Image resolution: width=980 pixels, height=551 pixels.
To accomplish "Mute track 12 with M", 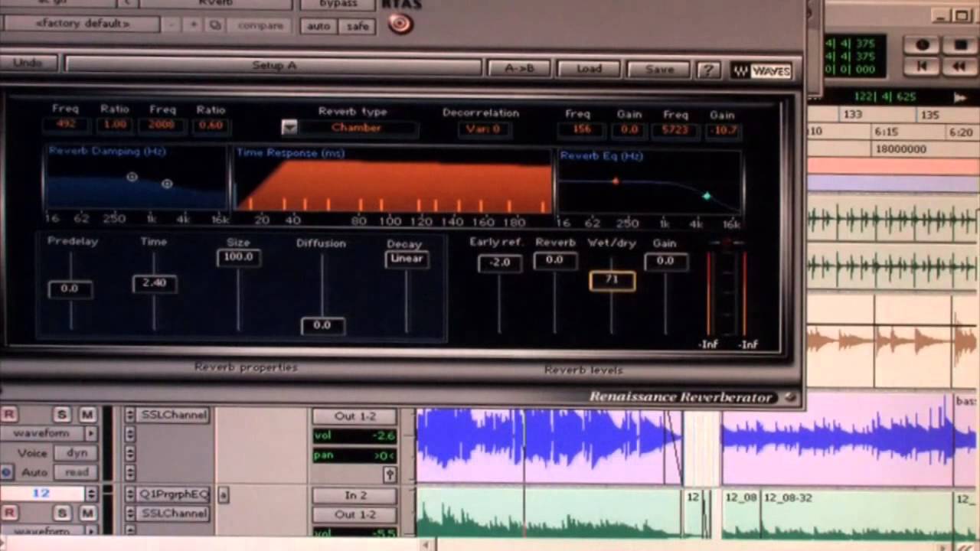I will coord(87,513).
